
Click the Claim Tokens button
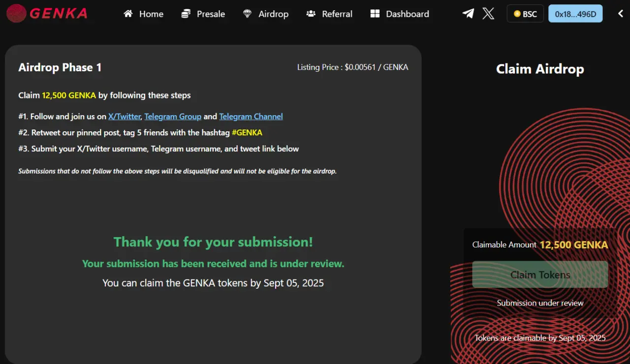(540, 274)
